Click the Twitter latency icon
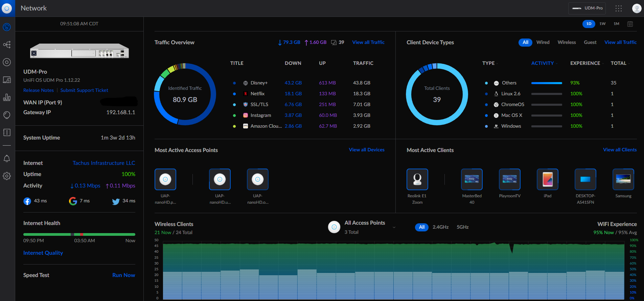644x301 pixels. pyautogui.click(x=116, y=201)
